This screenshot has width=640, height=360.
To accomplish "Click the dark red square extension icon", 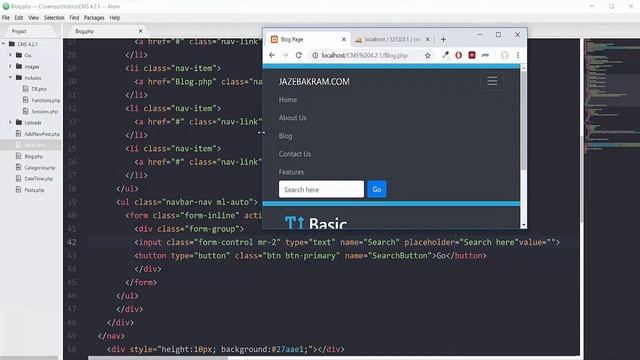I will click(x=472, y=55).
